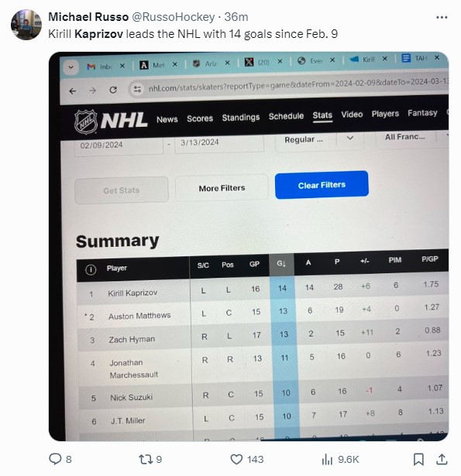Open the Standings menu item
This screenshot has width=461, height=476.
click(x=241, y=118)
